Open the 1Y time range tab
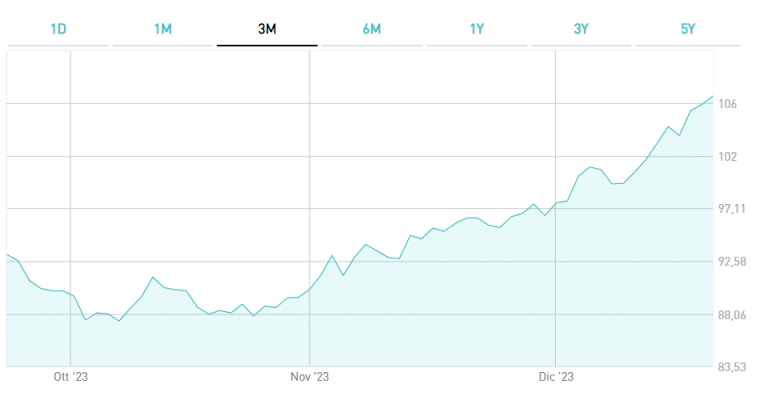The image size is (768, 404). click(x=477, y=28)
